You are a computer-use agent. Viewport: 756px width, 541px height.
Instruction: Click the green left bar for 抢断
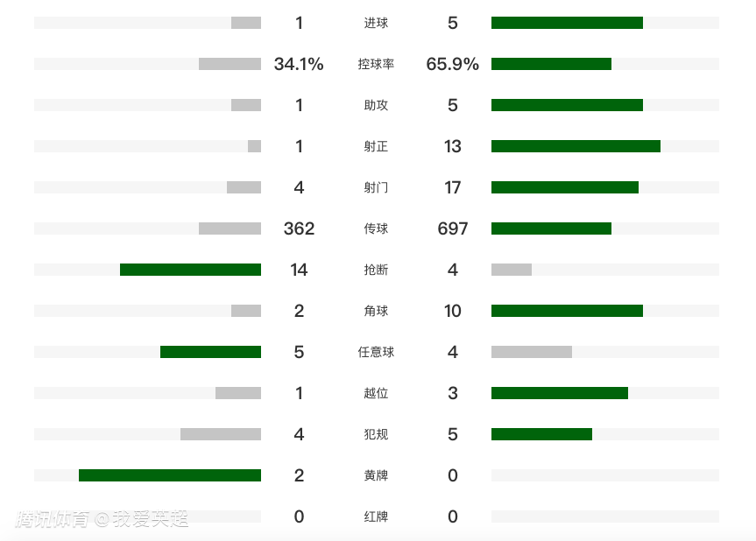pyautogui.click(x=190, y=270)
